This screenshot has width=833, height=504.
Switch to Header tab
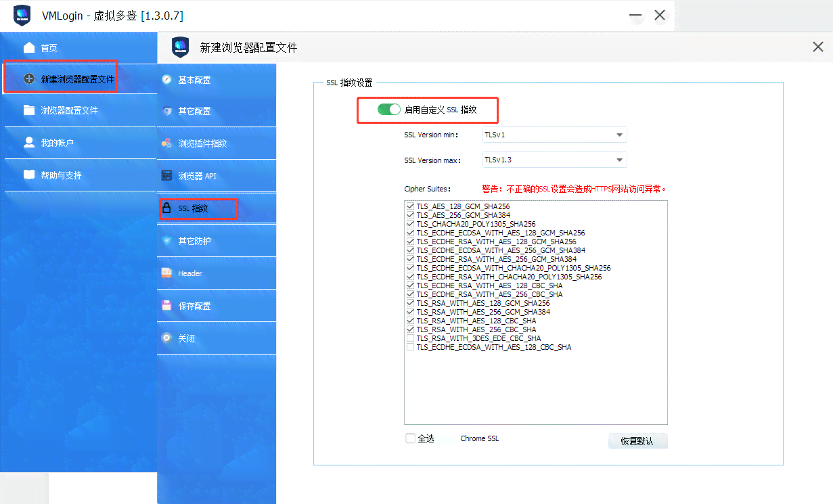[217, 273]
